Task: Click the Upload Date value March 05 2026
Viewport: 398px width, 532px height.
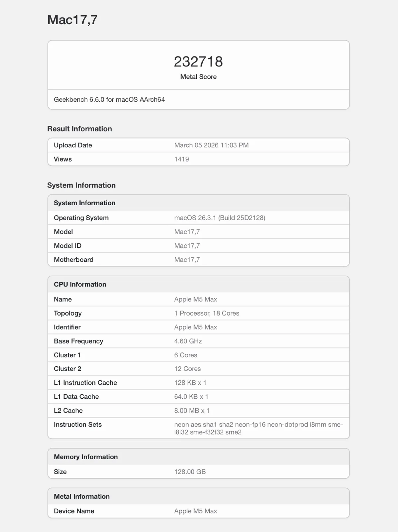Action: [x=211, y=145]
